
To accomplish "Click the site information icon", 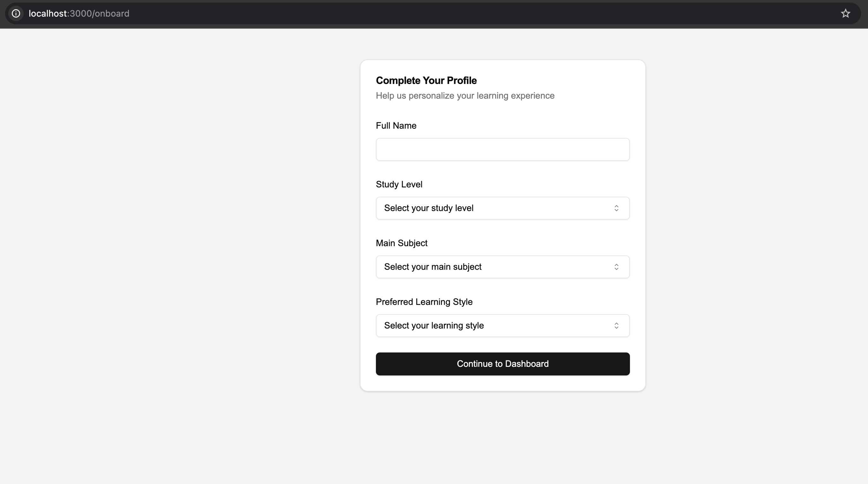I will point(16,13).
